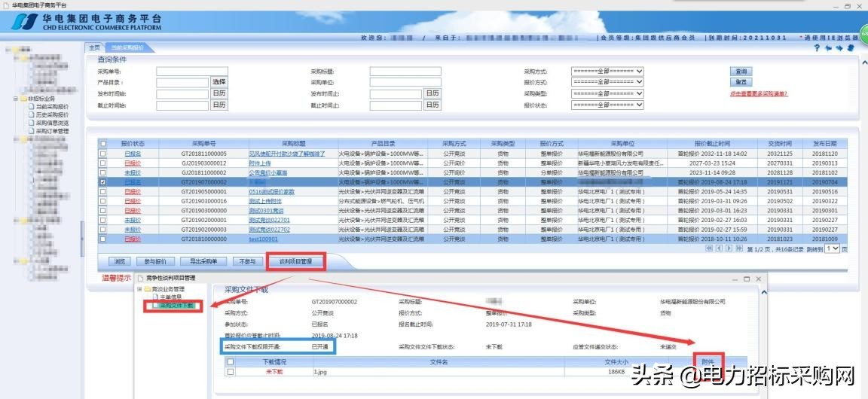Open the 点击查看更多采购清单 link
The width and height of the screenshot is (868, 399).
tap(759, 93)
